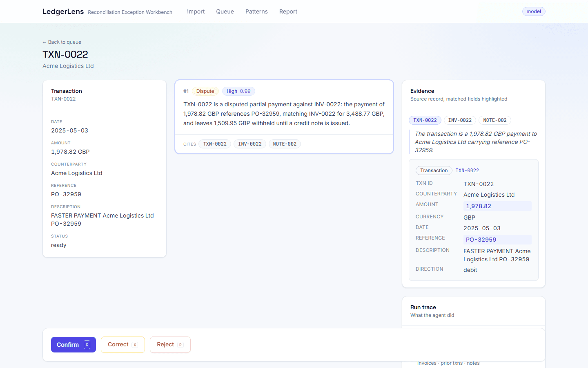Click the Dispute tag
This screenshot has width=588, height=368.
click(205, 91)
